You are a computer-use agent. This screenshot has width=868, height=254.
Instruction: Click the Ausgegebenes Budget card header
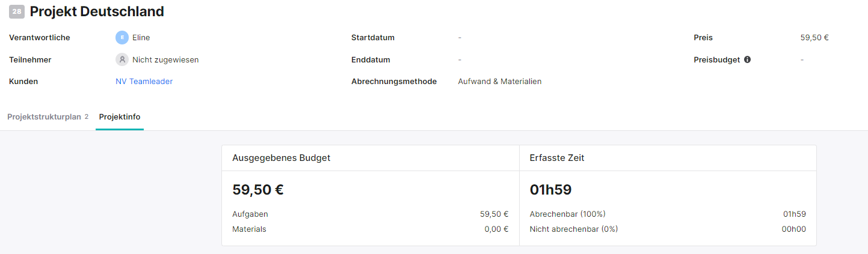coord(371,158)
